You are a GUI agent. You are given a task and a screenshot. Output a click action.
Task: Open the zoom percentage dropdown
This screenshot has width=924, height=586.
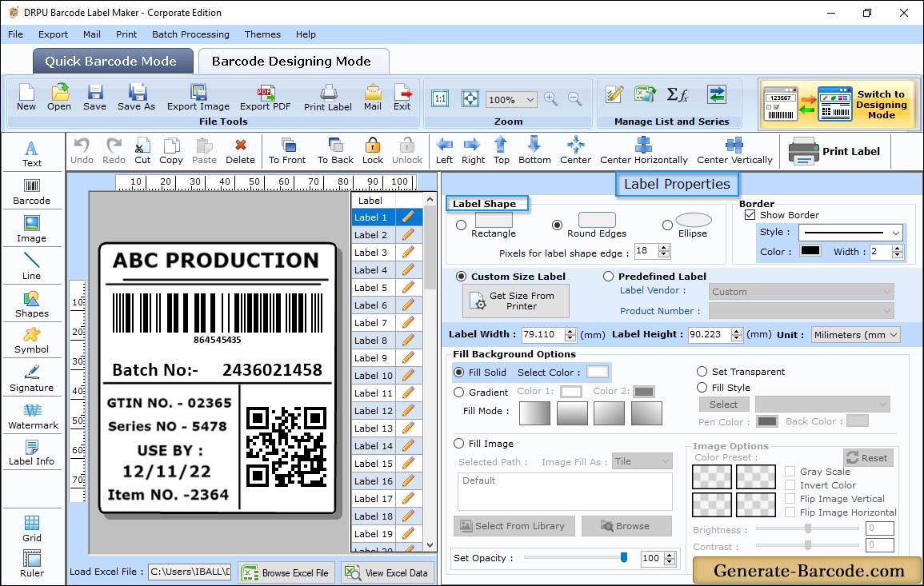(x=530, y=99)
